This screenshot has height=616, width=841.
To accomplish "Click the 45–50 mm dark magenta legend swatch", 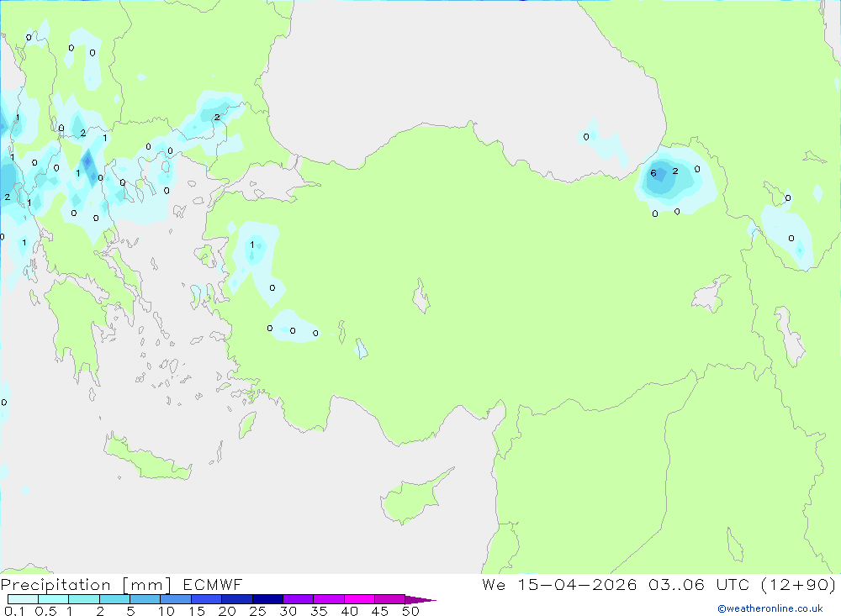I will click(x=390, y=599).
